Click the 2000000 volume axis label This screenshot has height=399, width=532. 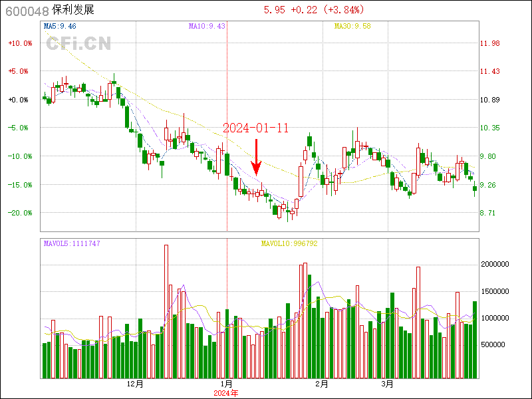point(496,264)
